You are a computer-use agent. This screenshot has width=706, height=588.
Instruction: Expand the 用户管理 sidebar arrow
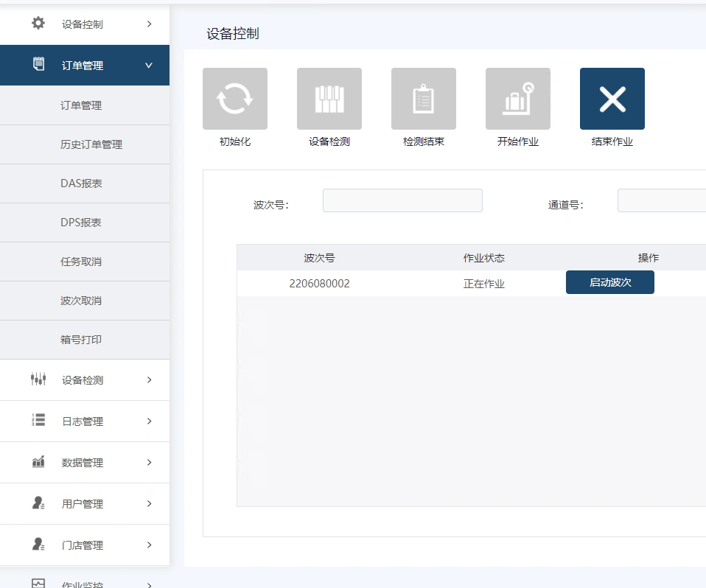[149, 504]
